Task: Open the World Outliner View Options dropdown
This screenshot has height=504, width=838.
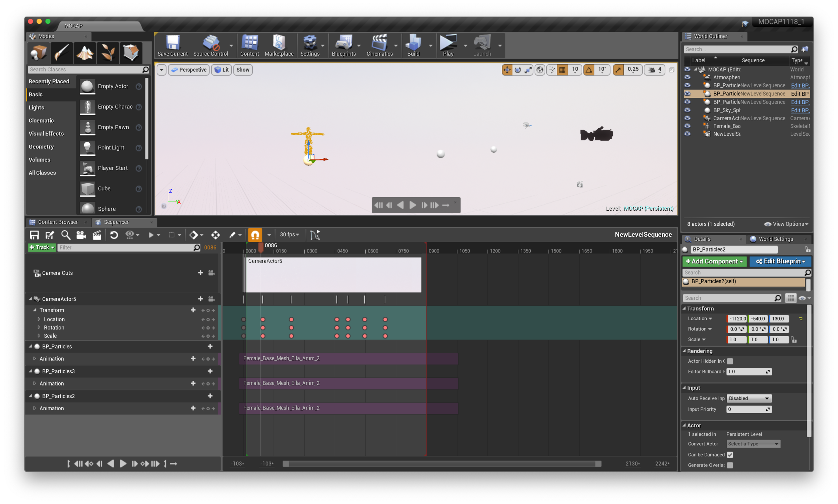Action: tap(786, 224)
